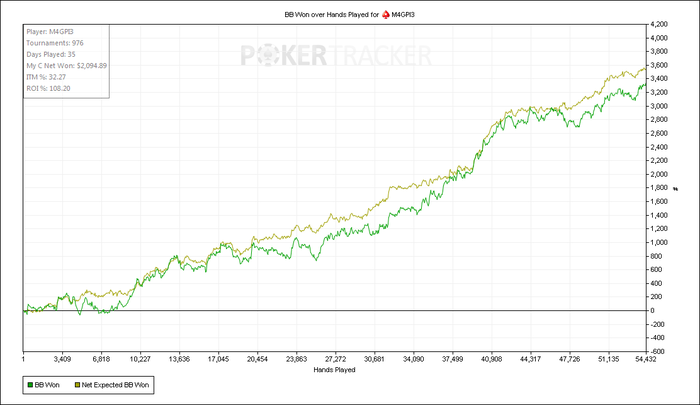Click the y-axis value 1,000
Screen dimensions: 700x405
click(x=659, y=242)
